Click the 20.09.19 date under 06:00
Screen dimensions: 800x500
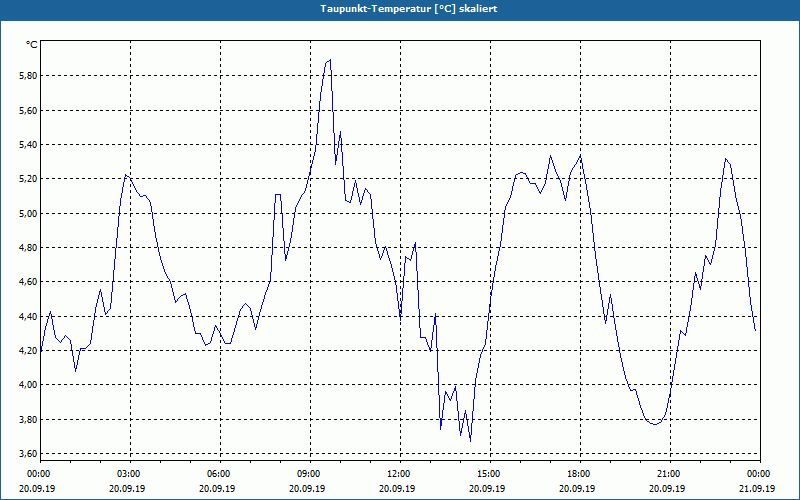click(217, 488)
